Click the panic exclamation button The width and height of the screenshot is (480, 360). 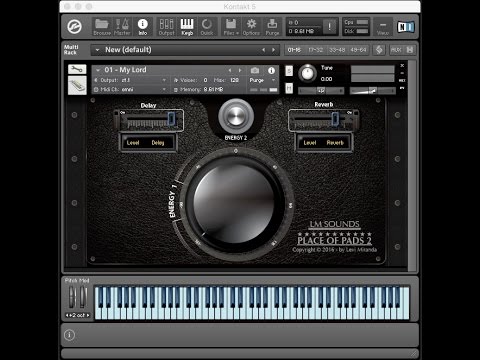(329, 27)
